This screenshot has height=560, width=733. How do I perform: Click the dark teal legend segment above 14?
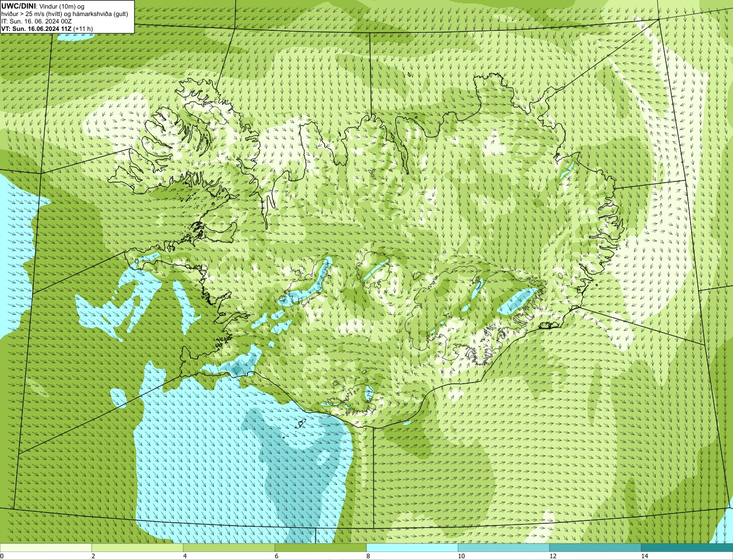click(687, 548)
